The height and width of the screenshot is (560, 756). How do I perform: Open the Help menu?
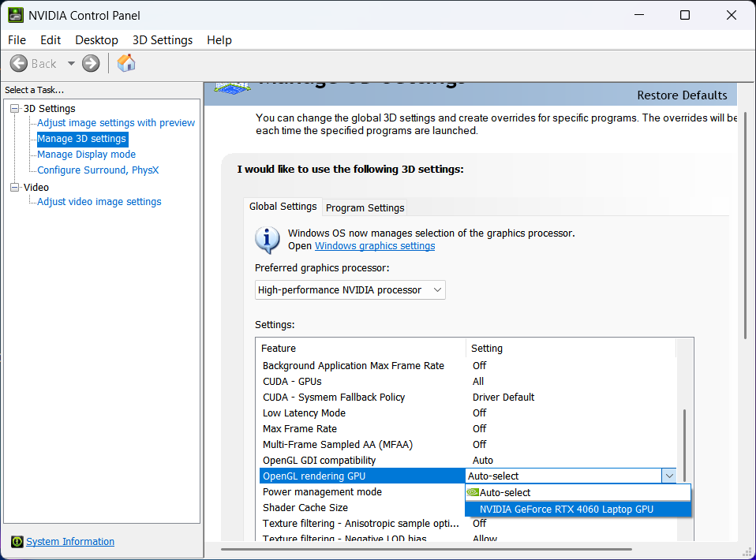(219, 39)
